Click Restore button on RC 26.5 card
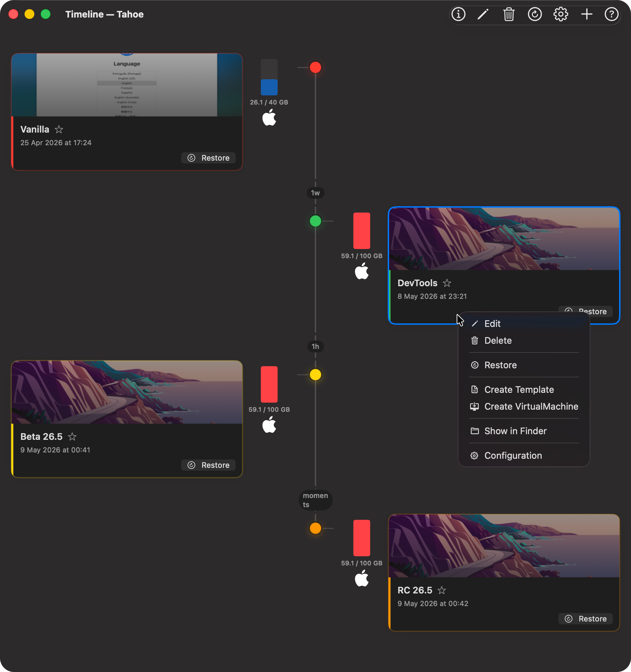The width and height of the screenshot is (631, 672). pos(585,619)
